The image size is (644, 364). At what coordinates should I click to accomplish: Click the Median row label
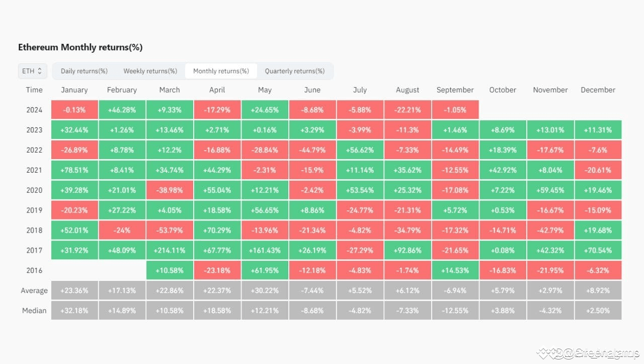pos(34,311)
